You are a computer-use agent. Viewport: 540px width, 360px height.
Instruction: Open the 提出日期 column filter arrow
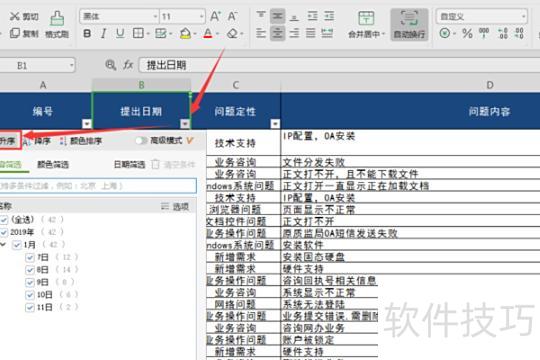click(185, 123)
